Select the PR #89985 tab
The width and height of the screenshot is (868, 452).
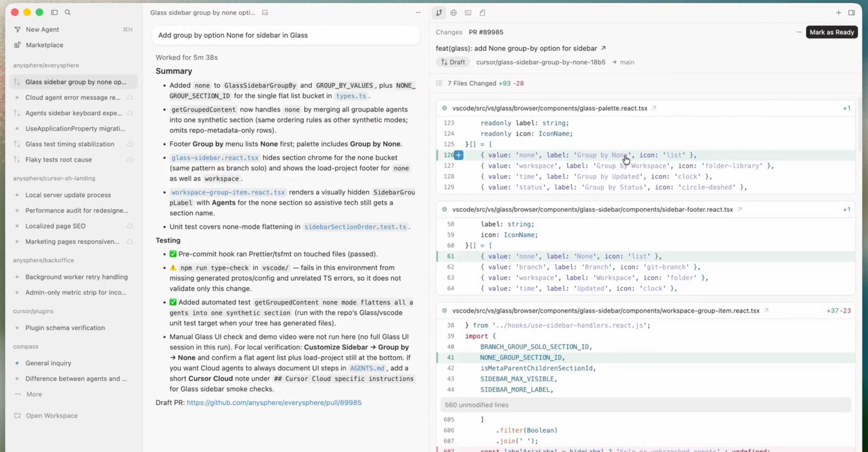(486, 32)
